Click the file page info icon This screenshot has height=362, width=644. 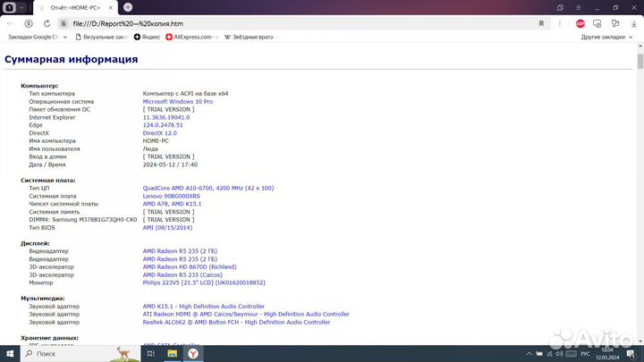click(64, 23)
